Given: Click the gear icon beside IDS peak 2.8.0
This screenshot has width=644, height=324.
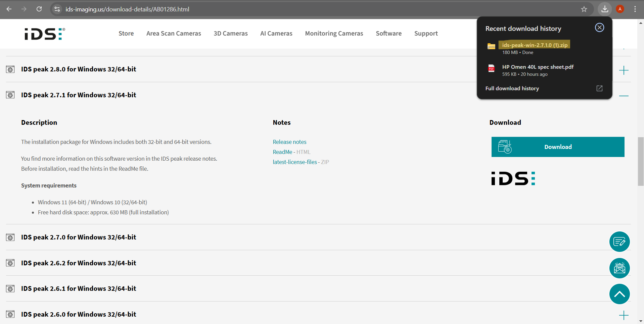Looking at the screenshot, I should click(x=10, y=69).
